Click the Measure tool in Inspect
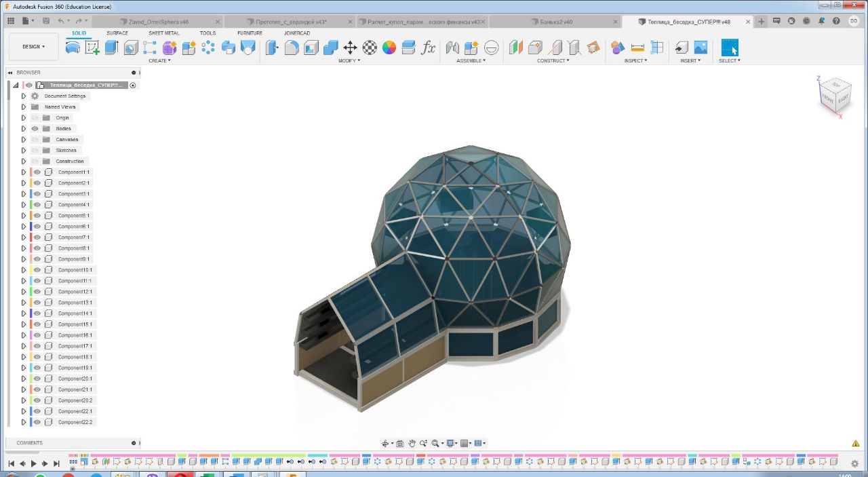The image size is (868, 477). [x=637, y=47]
